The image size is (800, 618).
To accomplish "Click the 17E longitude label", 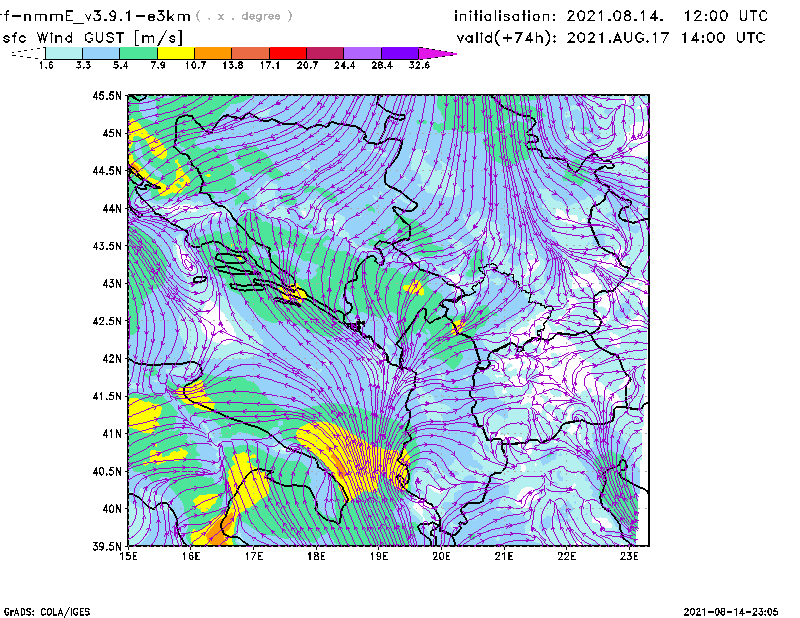I will [254, 556].
